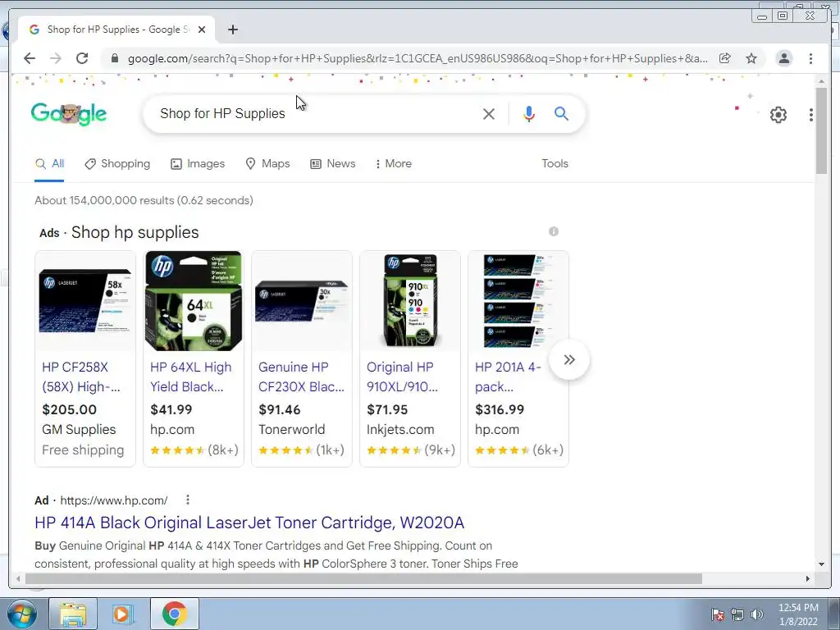Open the volume speaker tray icon
This screenshot has width=840, height=630.
[x=757, y=614]
